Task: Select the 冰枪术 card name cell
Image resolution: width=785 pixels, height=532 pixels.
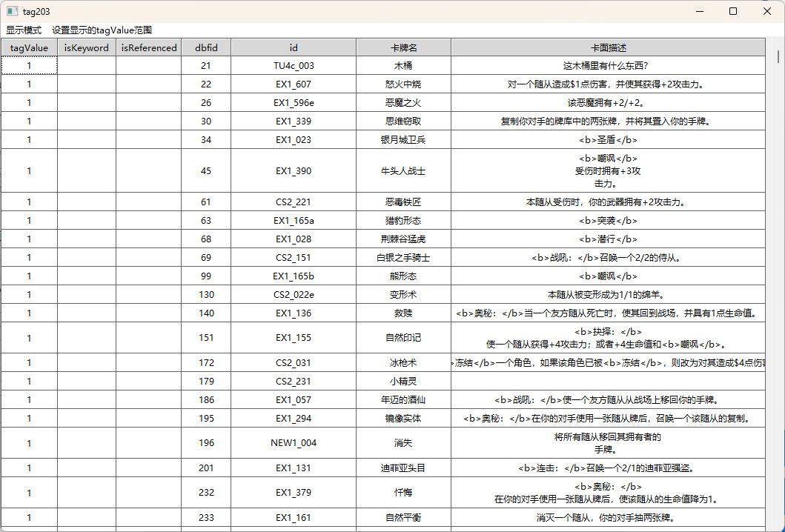Action: [403, 362]
